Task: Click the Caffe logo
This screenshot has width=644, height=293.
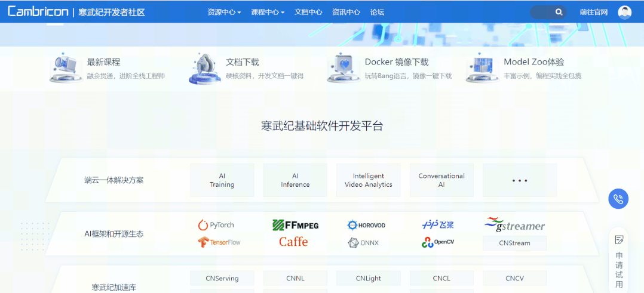Action: (x=293, y=242)
